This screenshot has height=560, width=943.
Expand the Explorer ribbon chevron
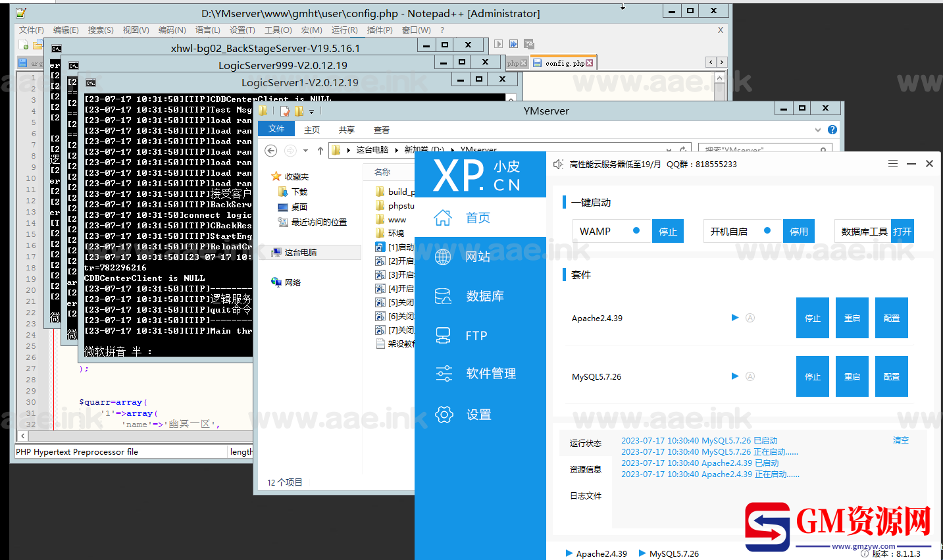pyautogui.click(x=818, y=130)
